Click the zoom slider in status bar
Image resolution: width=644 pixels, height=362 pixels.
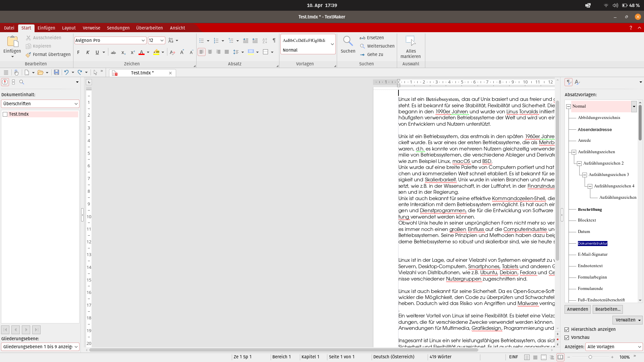pos(590,357)
